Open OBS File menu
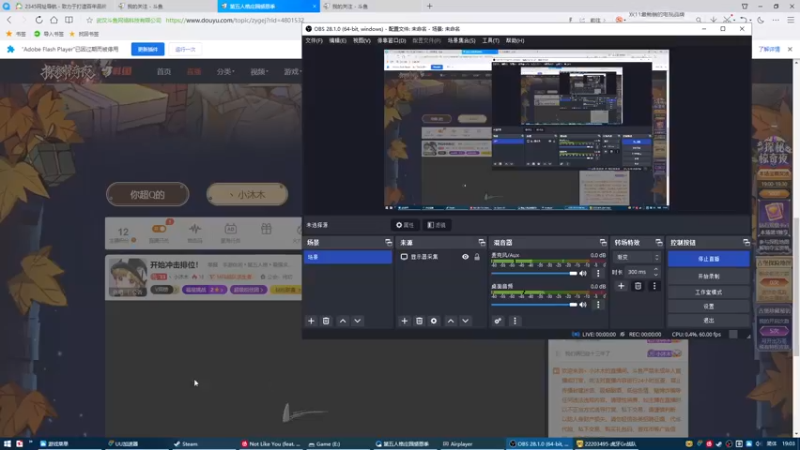800x450 pixels. click(x=314, y=40)
